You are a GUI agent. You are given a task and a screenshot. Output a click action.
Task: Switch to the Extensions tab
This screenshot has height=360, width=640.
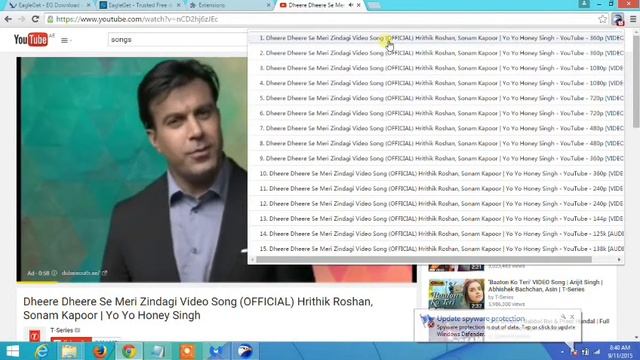pyautogui.click(x=229, y=5)
